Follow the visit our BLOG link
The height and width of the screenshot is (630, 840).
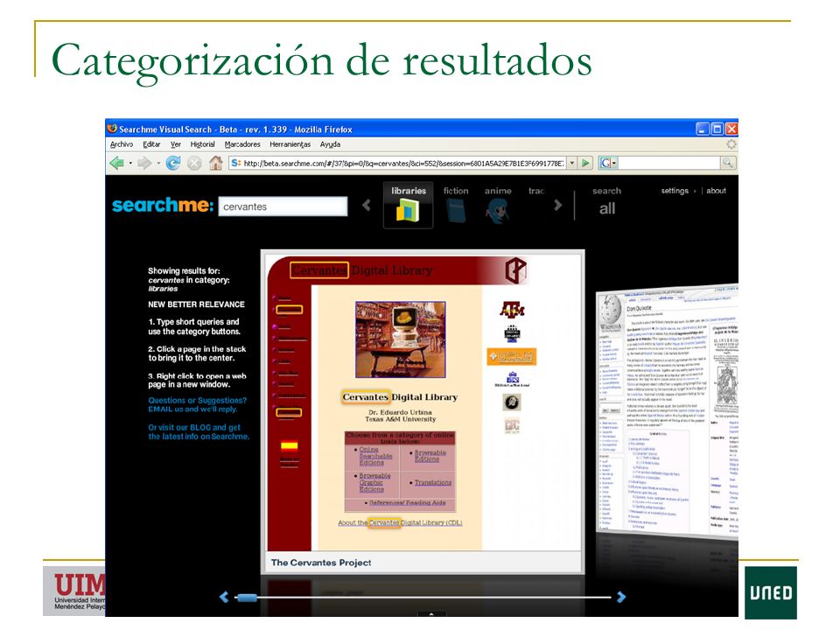click(x=199, y=431)
